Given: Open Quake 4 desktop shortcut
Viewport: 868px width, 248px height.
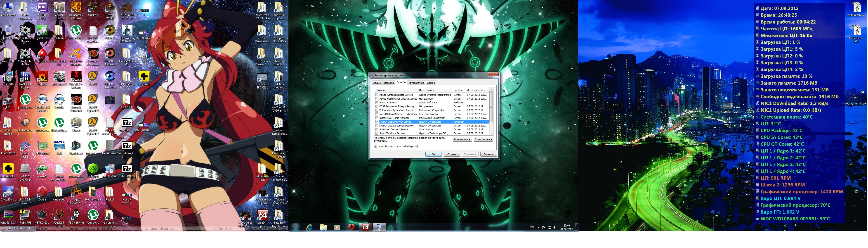Looking at the screenshot, I should tap(93, 9).
